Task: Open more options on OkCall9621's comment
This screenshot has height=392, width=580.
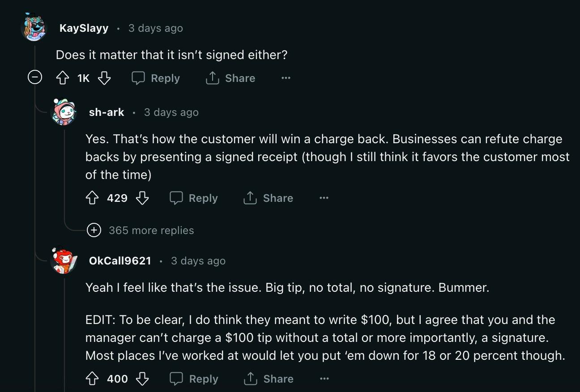Action: (324, 379)
